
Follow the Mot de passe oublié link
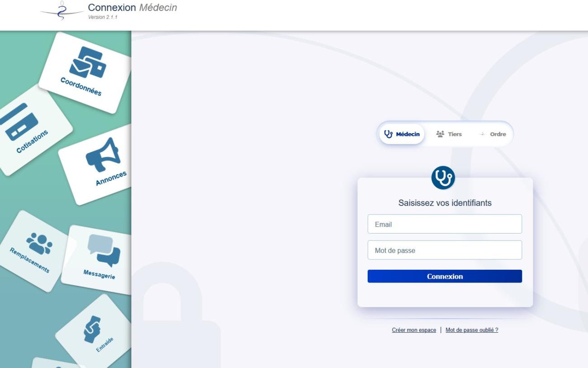[x=472, y=330]
